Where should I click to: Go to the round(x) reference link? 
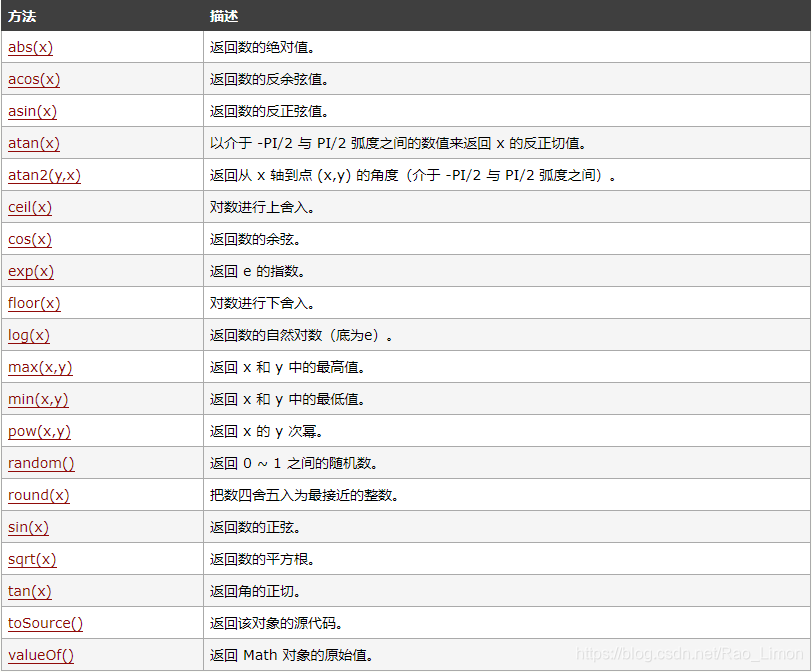[38, 495]
